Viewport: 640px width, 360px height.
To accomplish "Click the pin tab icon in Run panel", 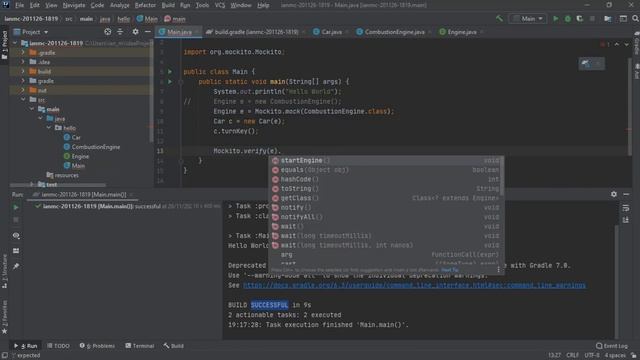I will point(16,266).
